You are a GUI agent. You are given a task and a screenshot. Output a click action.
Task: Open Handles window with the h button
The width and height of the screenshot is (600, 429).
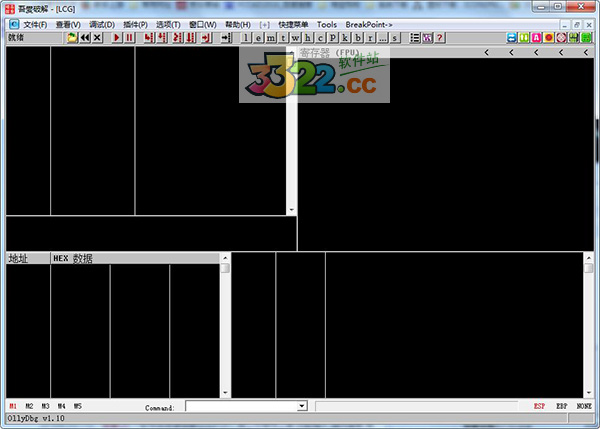pos(308,38)
